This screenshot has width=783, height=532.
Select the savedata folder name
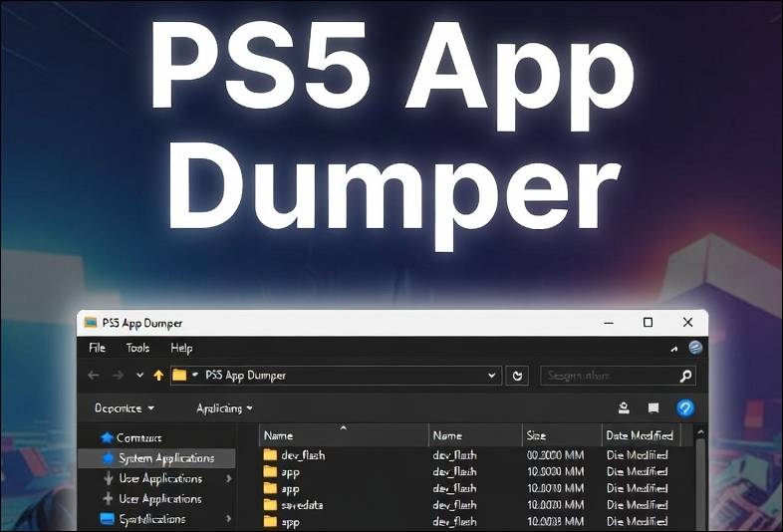tap(302, 505)
